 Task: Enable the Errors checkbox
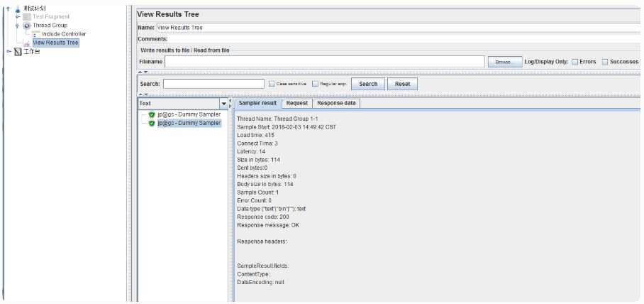575,62
